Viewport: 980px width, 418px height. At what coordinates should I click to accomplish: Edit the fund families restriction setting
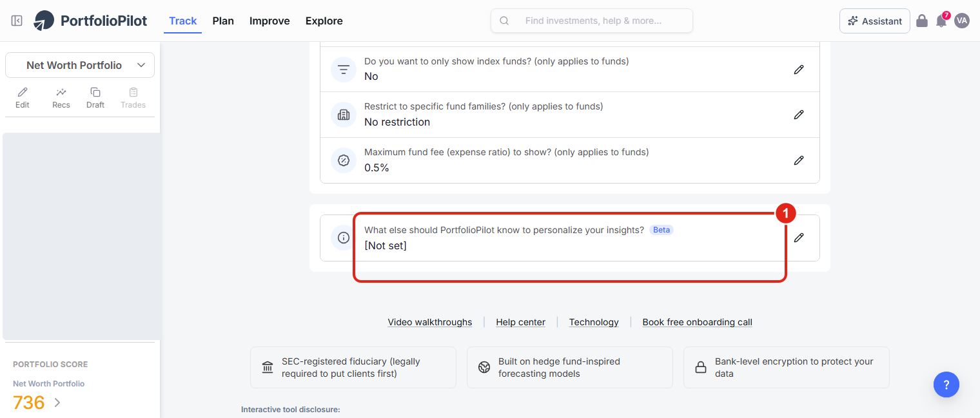(799, 115)
